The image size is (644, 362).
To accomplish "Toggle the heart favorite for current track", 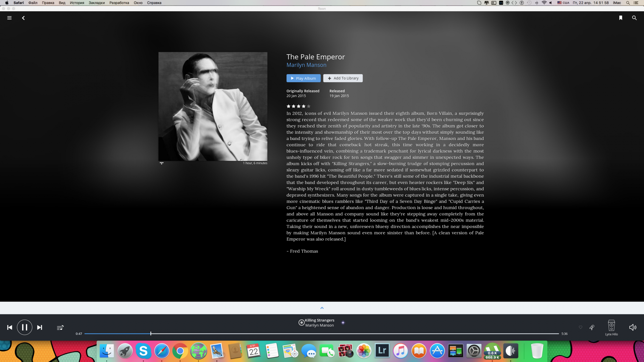I will [580, 327].
